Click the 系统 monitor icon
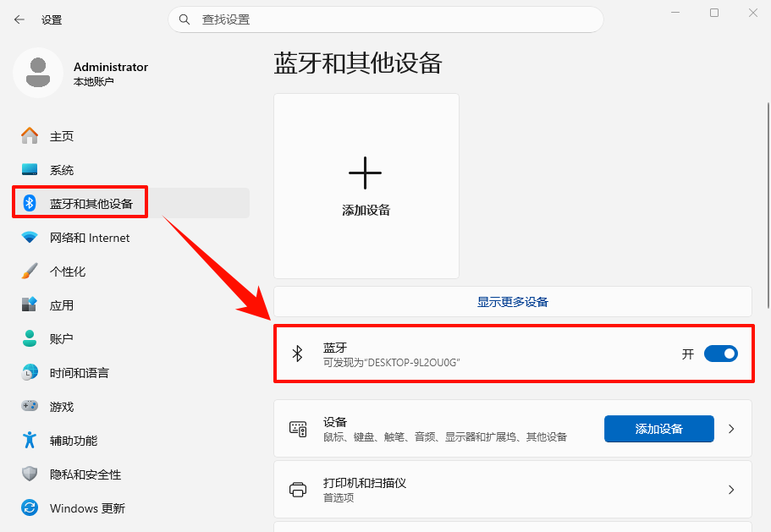 tap(30, 169)
